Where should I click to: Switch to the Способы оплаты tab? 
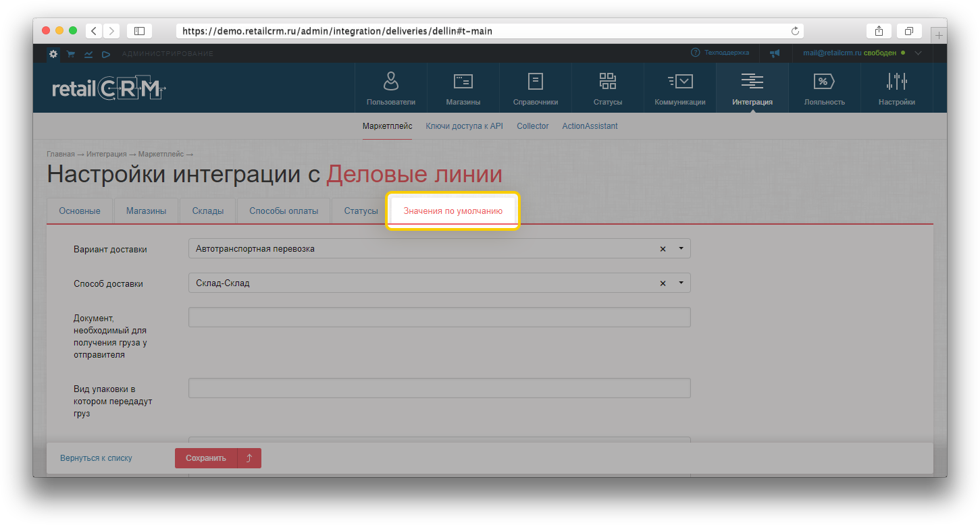pos(284,211)
